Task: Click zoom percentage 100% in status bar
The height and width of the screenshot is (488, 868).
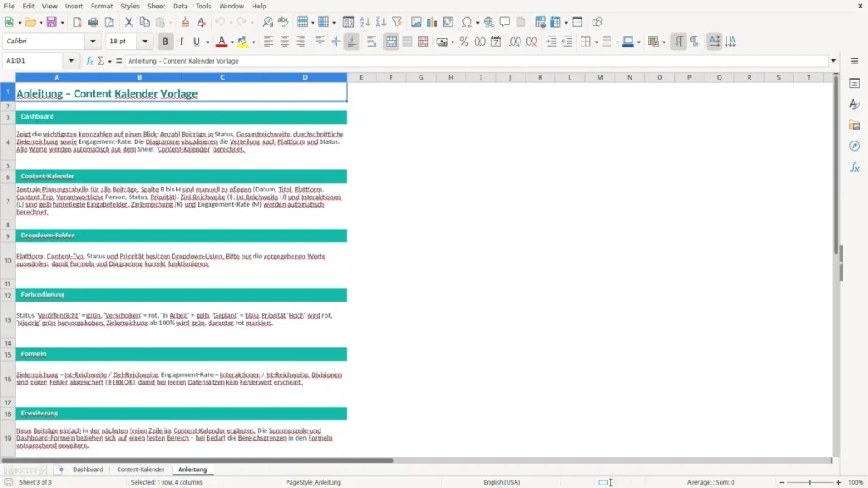Action: pos(856,482)
